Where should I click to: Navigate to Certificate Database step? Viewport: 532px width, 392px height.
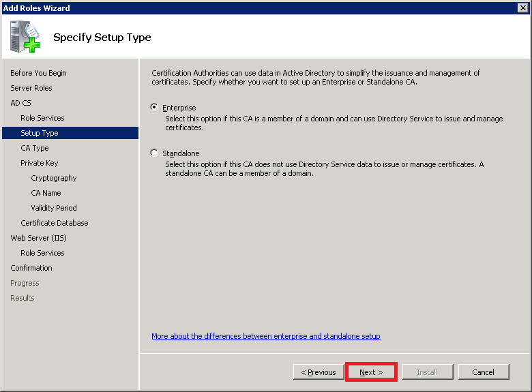55,223
